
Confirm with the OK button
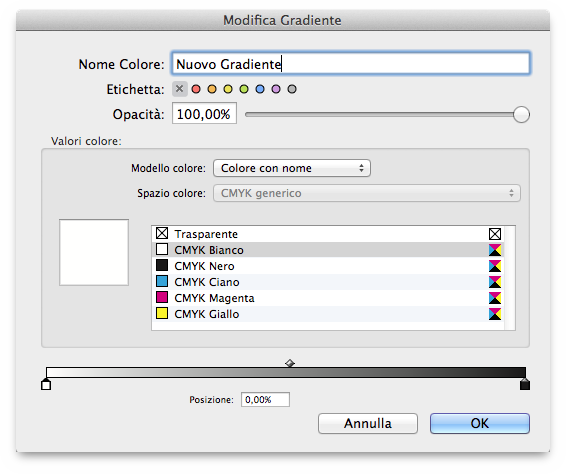[x=480, y=423]
